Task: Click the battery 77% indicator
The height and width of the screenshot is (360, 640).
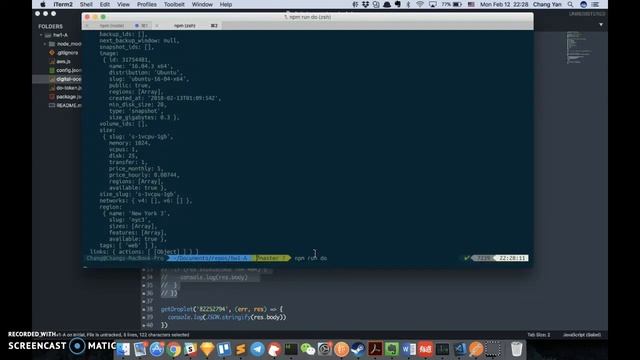Action: 452,4
